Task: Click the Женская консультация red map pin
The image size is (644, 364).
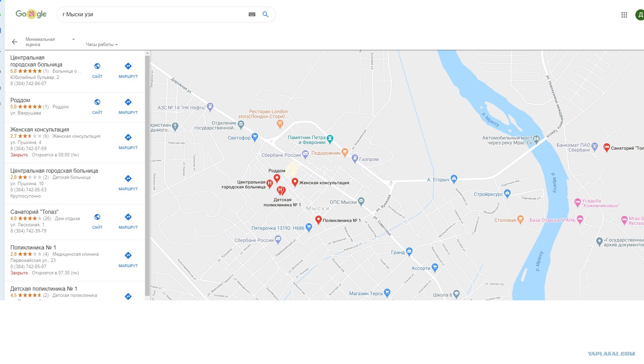Action: coord(295,182)
